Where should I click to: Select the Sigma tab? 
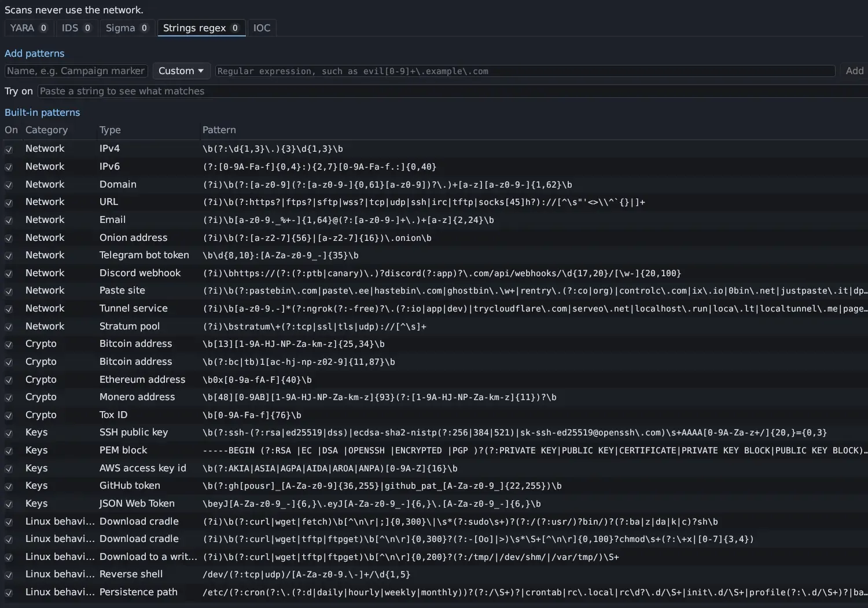(x=127, y=28)
